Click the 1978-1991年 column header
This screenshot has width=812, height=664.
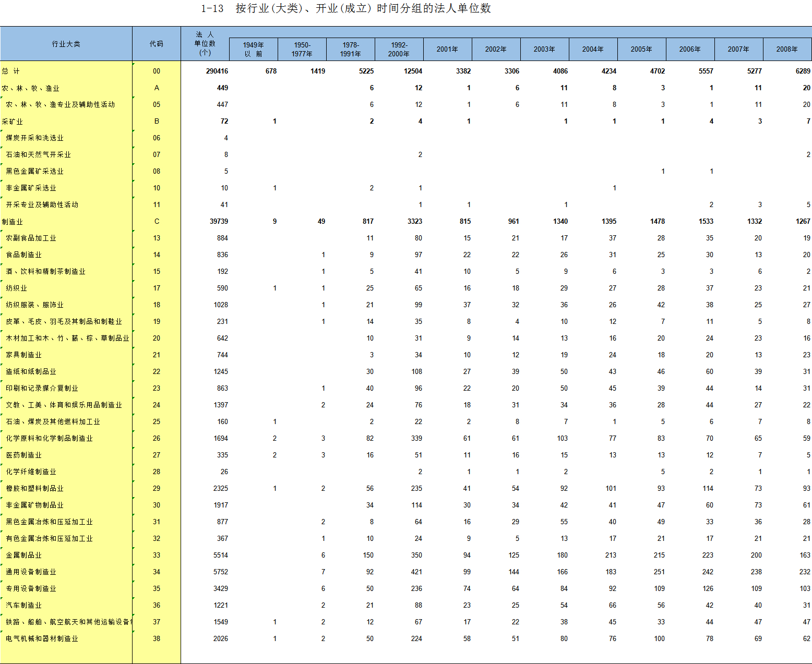(x=351, y=50)
